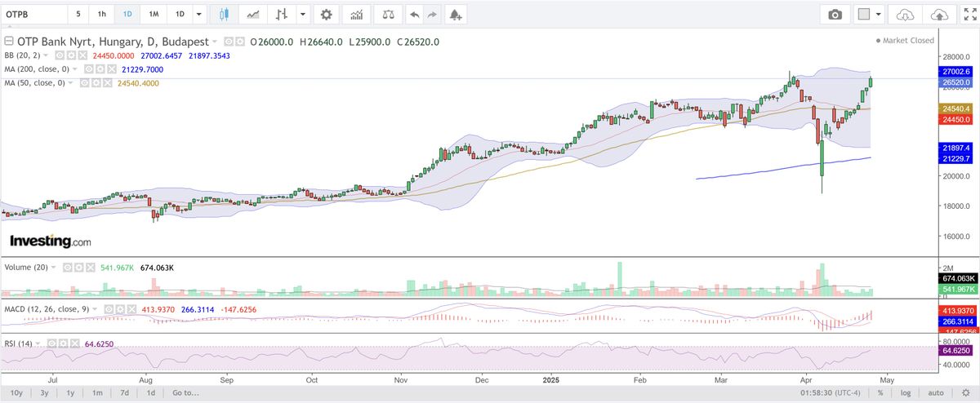The image size is (980, 403).
Task: Remove the MA (50) indicator
Action: [107, 82]
